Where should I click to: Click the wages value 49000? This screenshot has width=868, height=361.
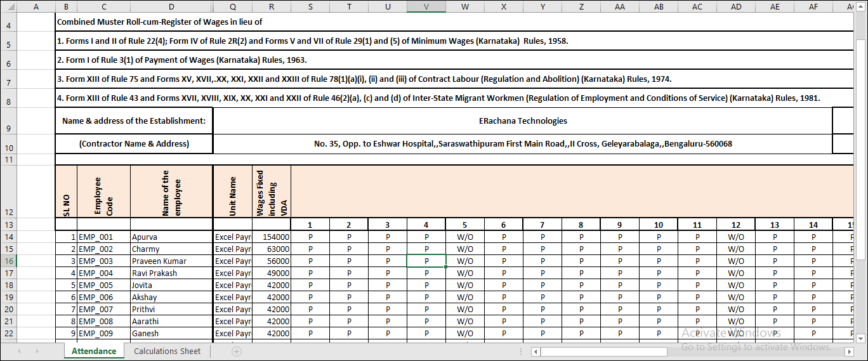tap(272, 273)
